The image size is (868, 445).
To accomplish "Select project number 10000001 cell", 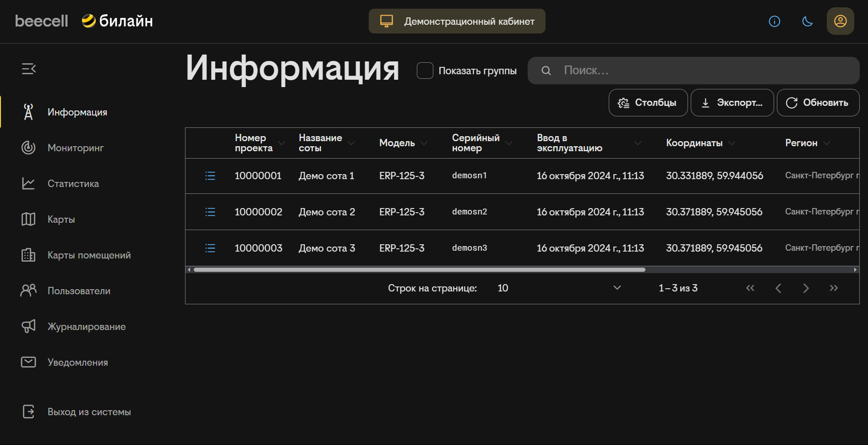I will tap(258, 176).
